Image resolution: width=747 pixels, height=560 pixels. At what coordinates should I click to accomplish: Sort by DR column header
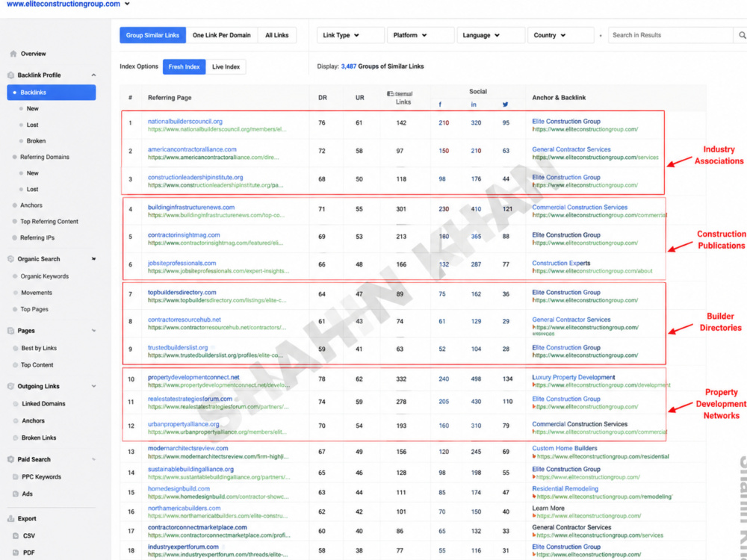[323, 98]
